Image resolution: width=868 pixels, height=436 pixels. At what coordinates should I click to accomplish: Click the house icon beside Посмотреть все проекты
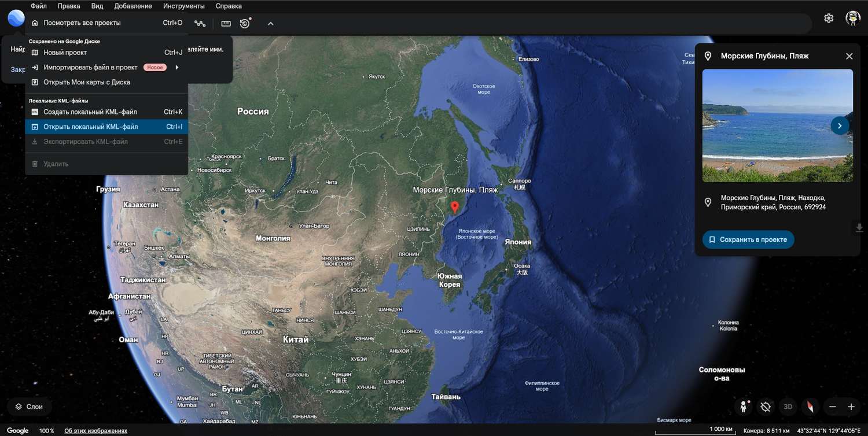point(35,23)
